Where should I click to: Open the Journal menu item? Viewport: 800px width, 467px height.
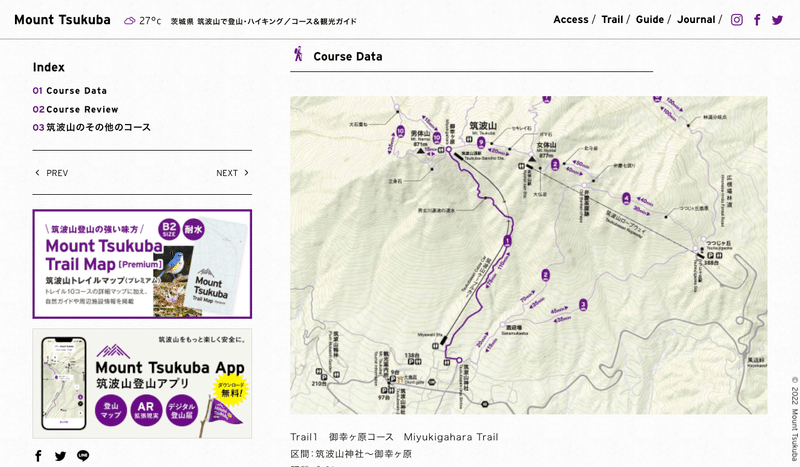(696, 19)
